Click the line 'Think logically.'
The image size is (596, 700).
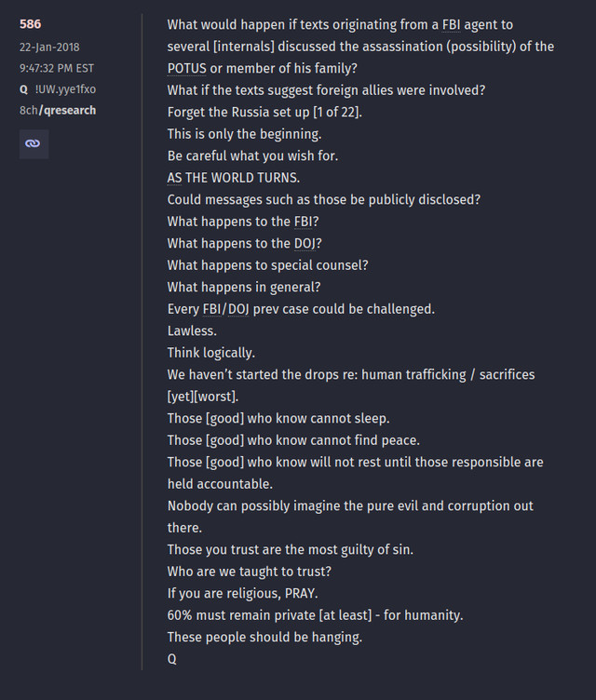click(210, 353)
